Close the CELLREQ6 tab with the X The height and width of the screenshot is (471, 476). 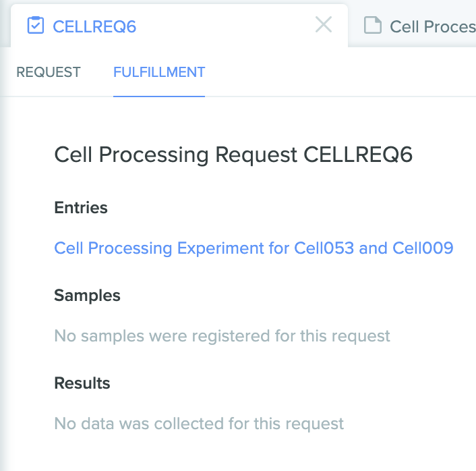[324, 24]
